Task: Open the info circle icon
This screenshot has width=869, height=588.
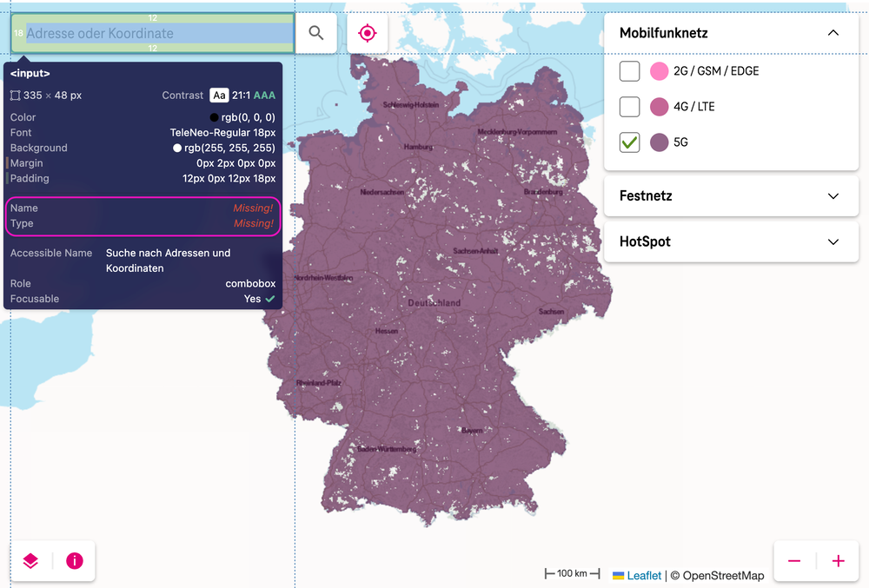Action: tap(75, 561)
